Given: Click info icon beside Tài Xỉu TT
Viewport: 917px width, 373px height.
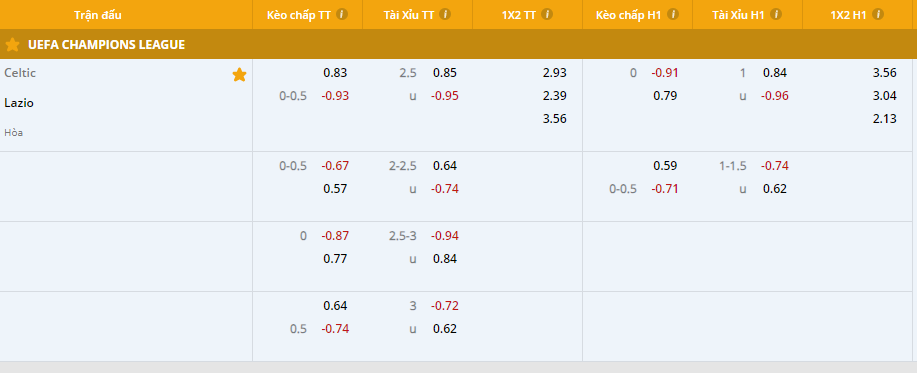Looking at the screenshot, I should (x=445, y=14).
